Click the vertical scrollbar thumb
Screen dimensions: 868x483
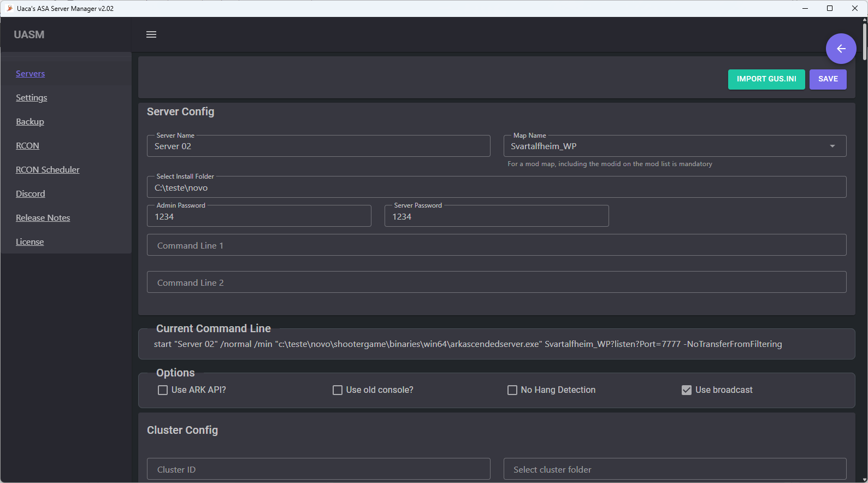[x=865, y=41]
